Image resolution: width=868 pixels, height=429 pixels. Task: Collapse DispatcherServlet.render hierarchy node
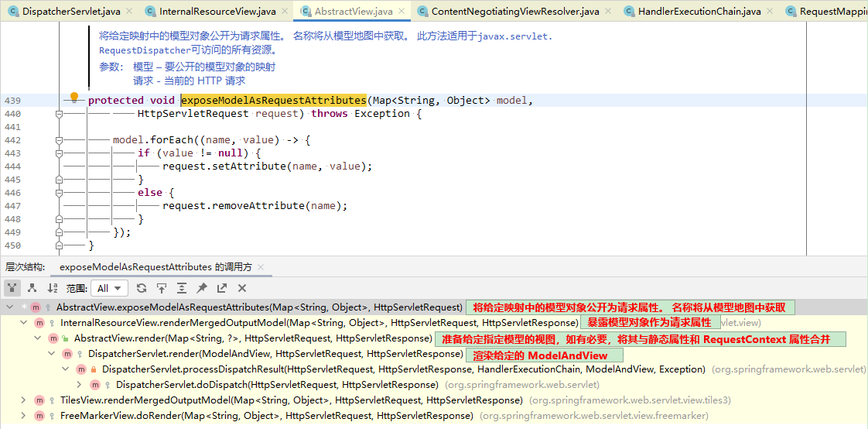pos(51,354)
